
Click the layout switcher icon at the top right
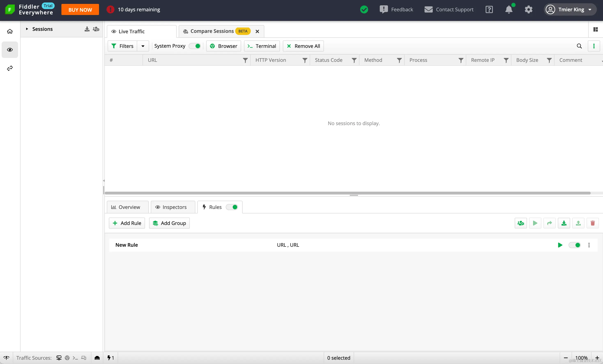click(595, 29)
